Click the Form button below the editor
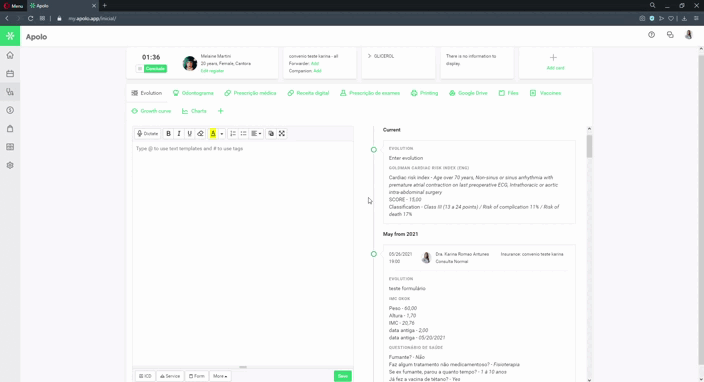This screenshot has height=382, width=704. point(197,376)
